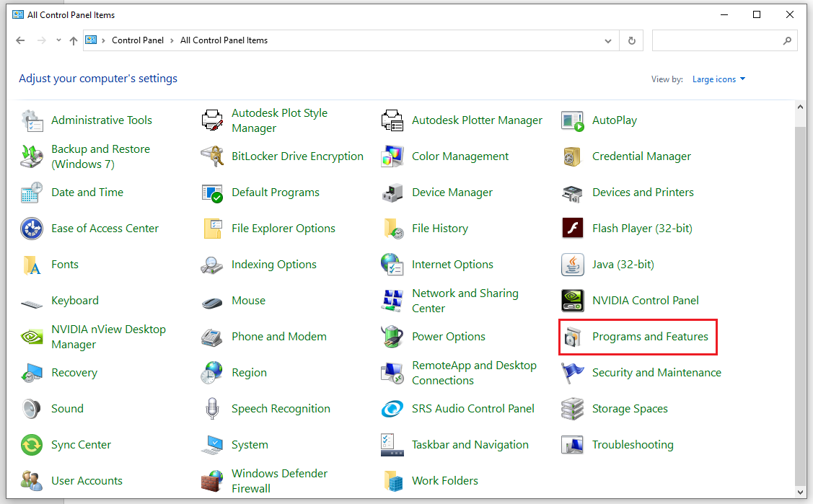
Task: Launch BitLocker Drive Encryption
Action: [297, 156]
